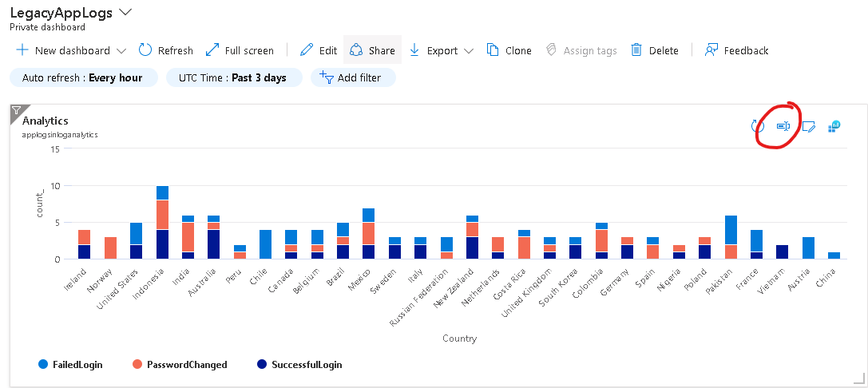Enter Full screen mode

(x=240, y=50)
